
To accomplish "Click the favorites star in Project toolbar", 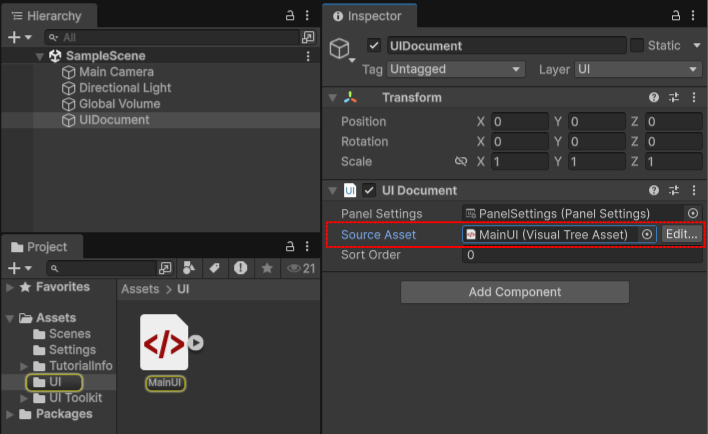I will click(267, 268).
